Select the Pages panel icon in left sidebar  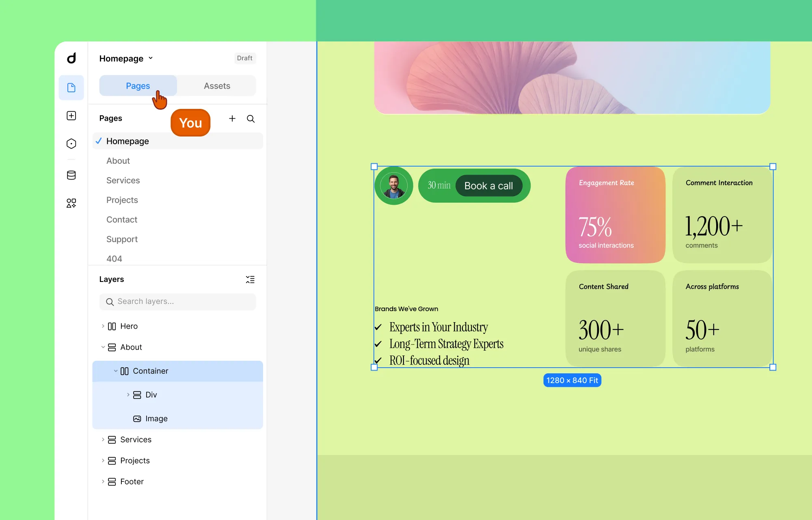click(71, 87)
